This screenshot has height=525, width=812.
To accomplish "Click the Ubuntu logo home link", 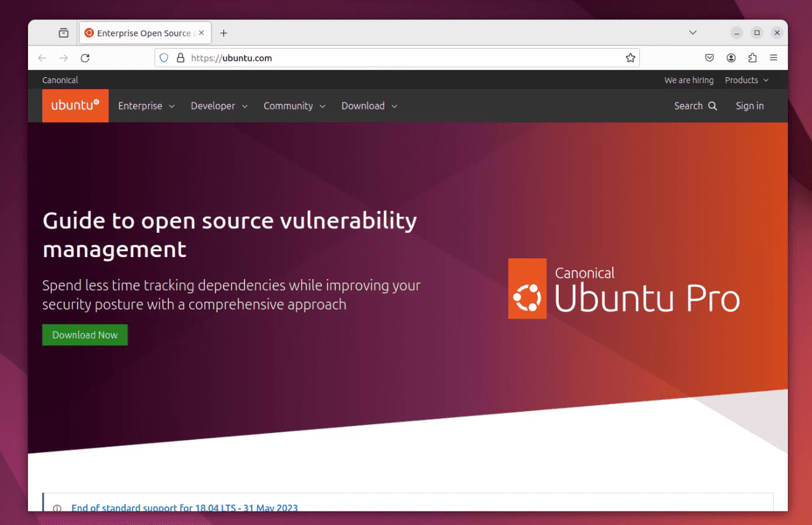I will (x=75, y=106).
